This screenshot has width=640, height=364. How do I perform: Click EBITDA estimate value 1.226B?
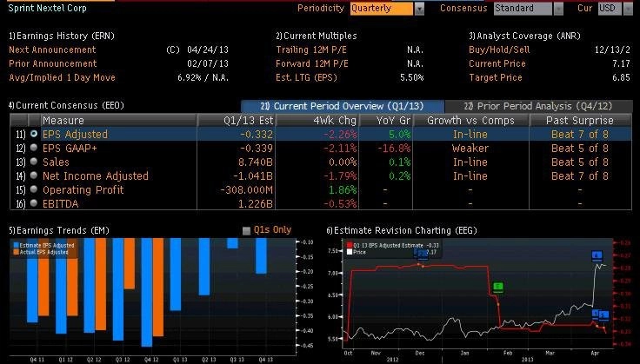(x=255, y=203)
